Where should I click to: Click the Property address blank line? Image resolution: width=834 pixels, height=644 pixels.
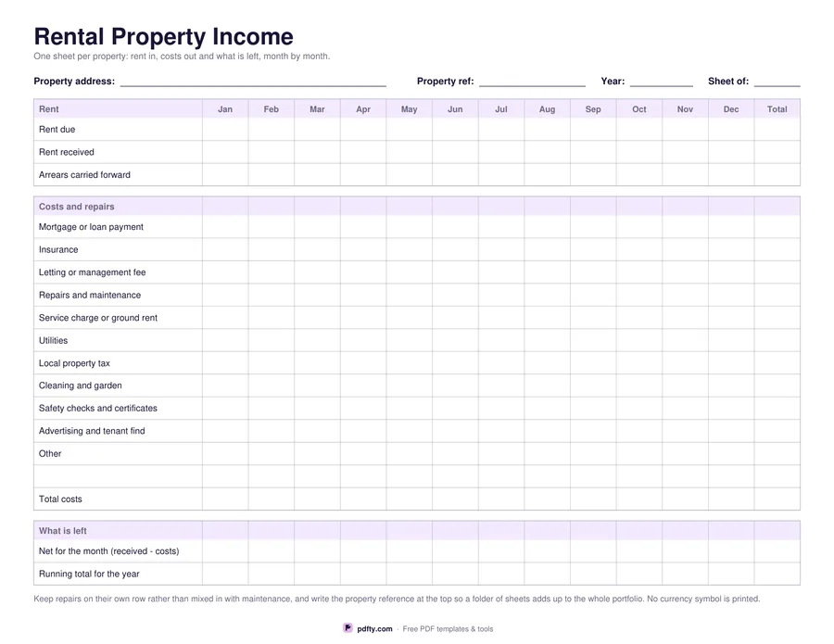pos(253,82)
